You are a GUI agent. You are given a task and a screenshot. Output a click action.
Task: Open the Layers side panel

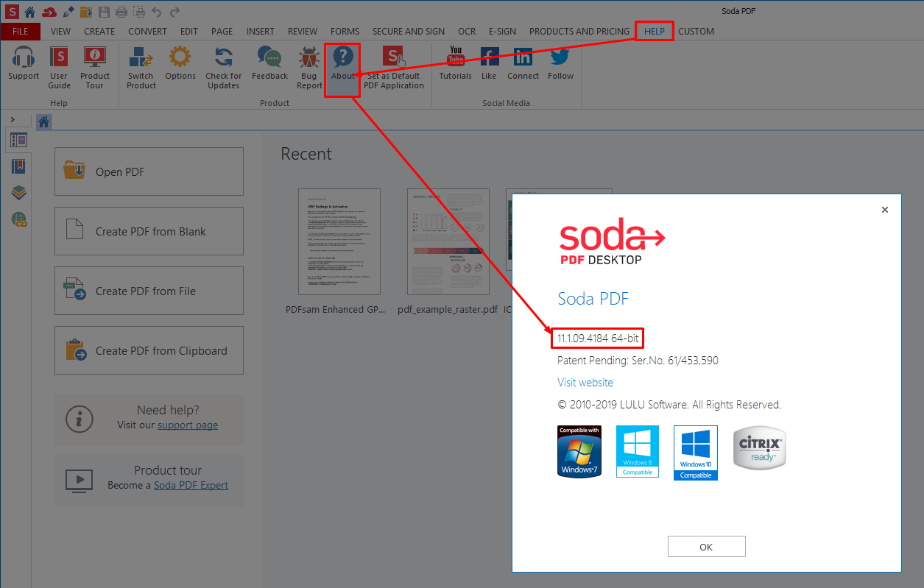coord(18,193)
